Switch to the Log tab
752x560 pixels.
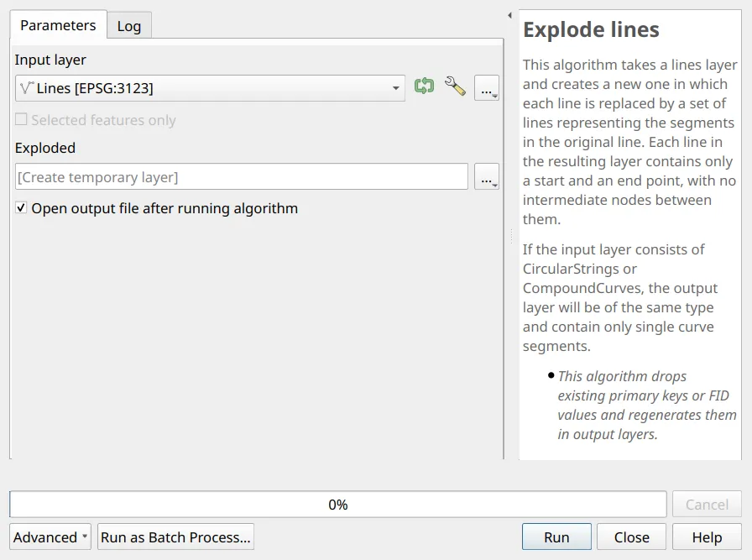point(129,26)
